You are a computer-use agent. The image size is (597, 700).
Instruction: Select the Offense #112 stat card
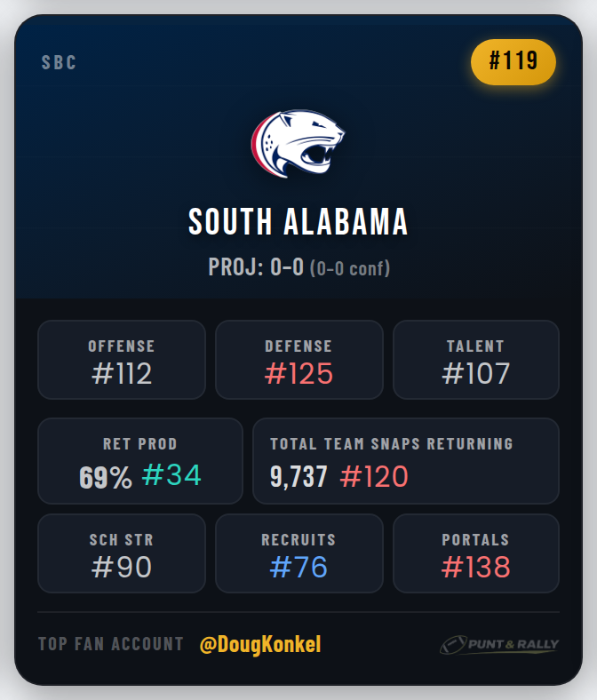(x=122, y=360)
